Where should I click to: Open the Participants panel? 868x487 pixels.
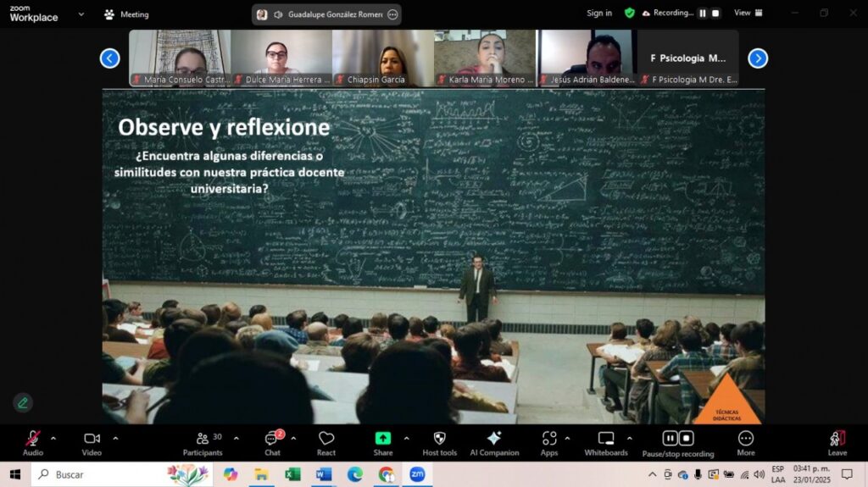[203, 444]
